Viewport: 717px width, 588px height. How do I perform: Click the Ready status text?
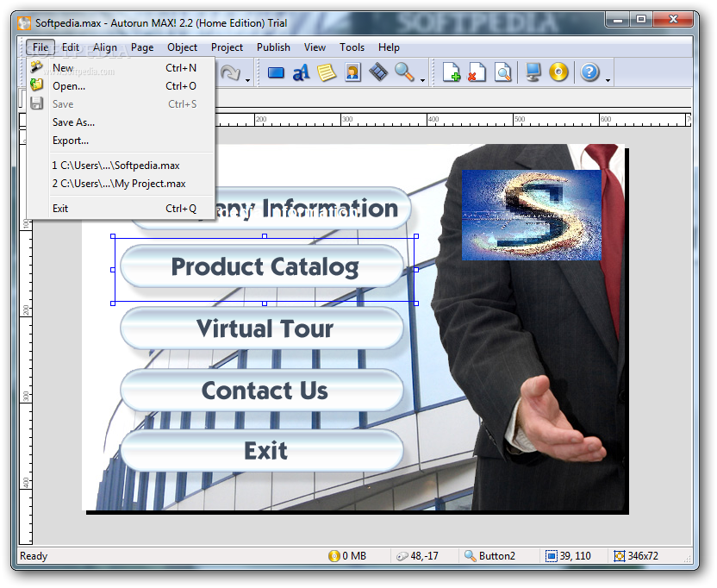(x=34, y=556)
